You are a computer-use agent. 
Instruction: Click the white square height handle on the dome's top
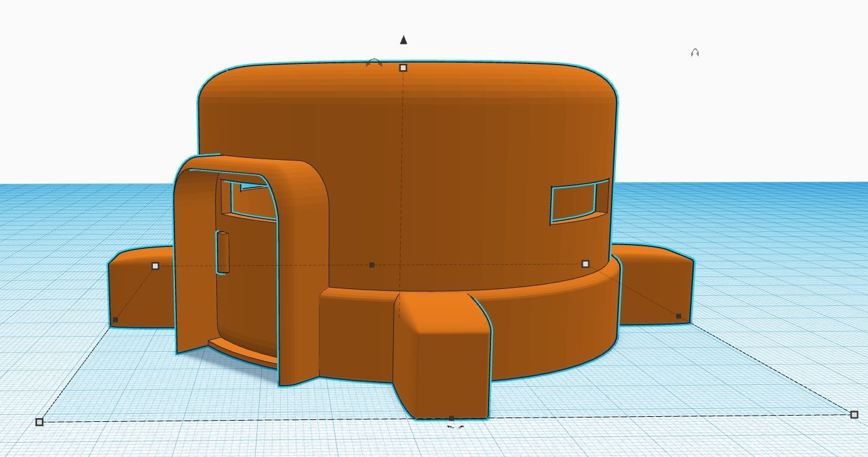(403, 68)
